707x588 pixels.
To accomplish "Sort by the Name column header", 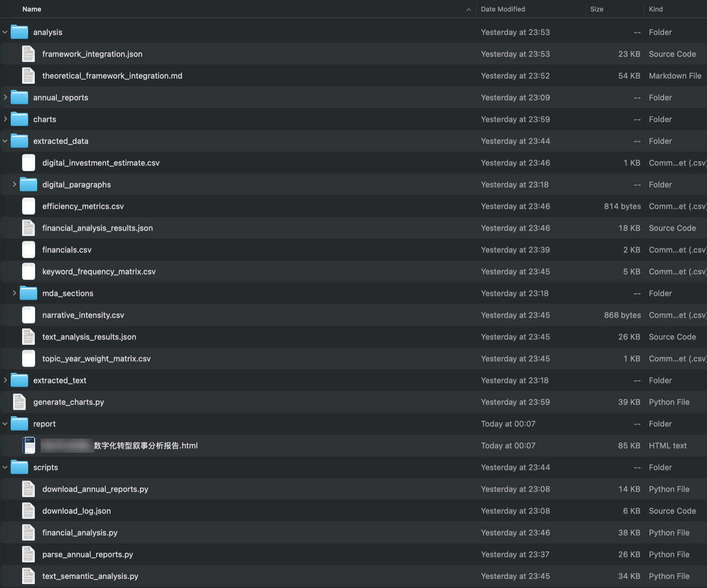I will [x=32, y=9].
